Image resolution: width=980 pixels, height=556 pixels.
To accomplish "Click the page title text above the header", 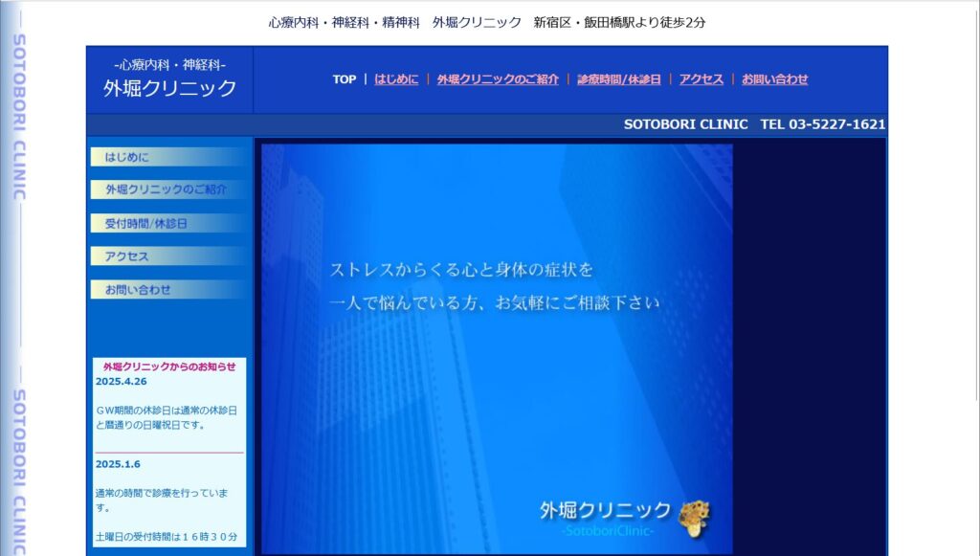I will 487,22.
